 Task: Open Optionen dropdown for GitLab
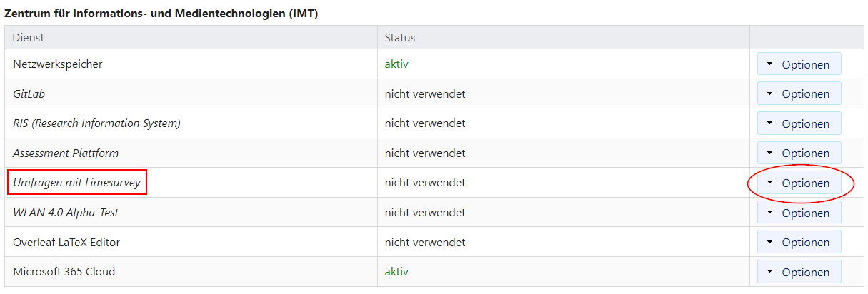pos(799,93)
